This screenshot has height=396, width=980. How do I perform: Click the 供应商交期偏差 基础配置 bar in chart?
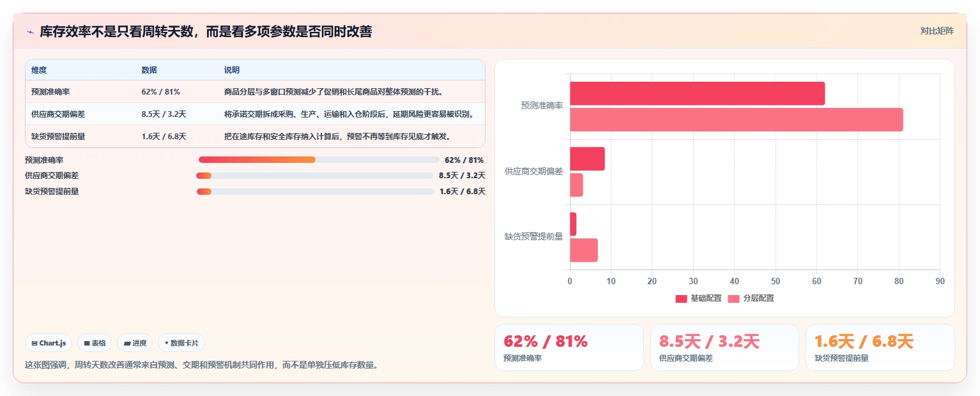pyautogui.click(x=587, y=159)
